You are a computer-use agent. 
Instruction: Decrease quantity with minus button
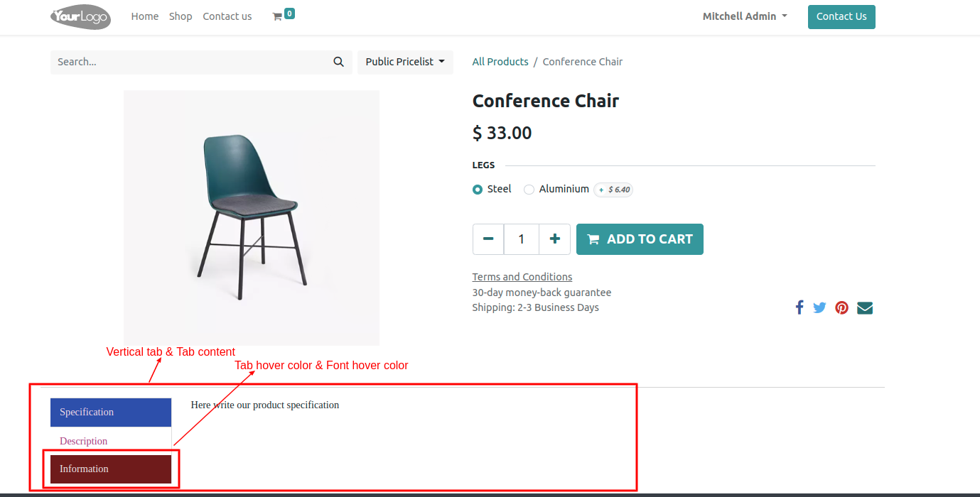tap(488, 239)
